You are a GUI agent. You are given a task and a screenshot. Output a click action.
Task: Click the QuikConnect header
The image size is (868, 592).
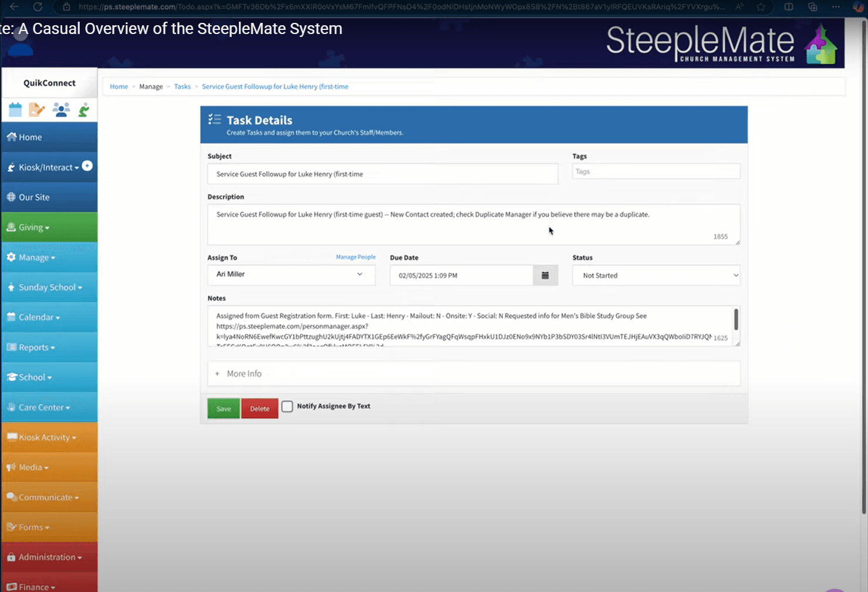click(49, 83)
